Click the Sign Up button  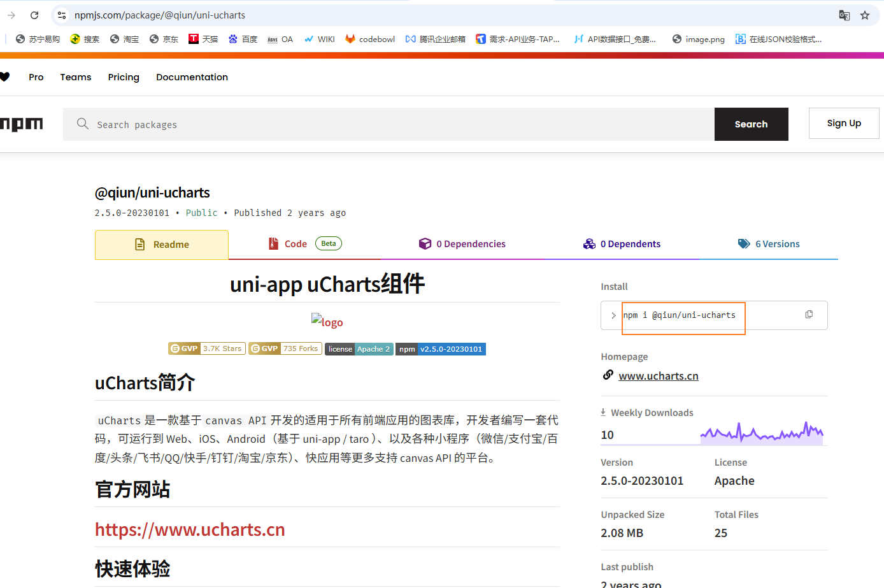(843, 123)
